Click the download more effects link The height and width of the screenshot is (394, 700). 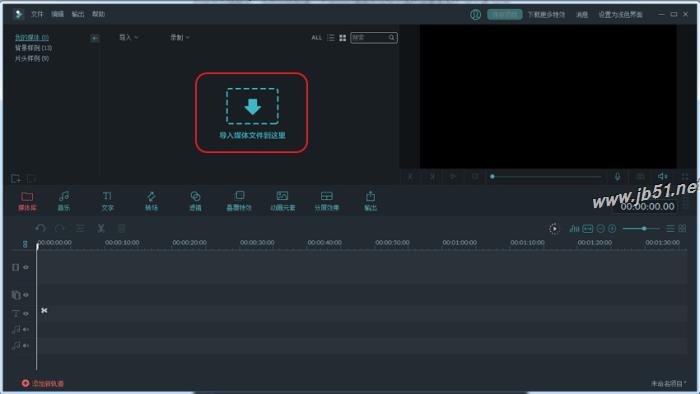546,15
